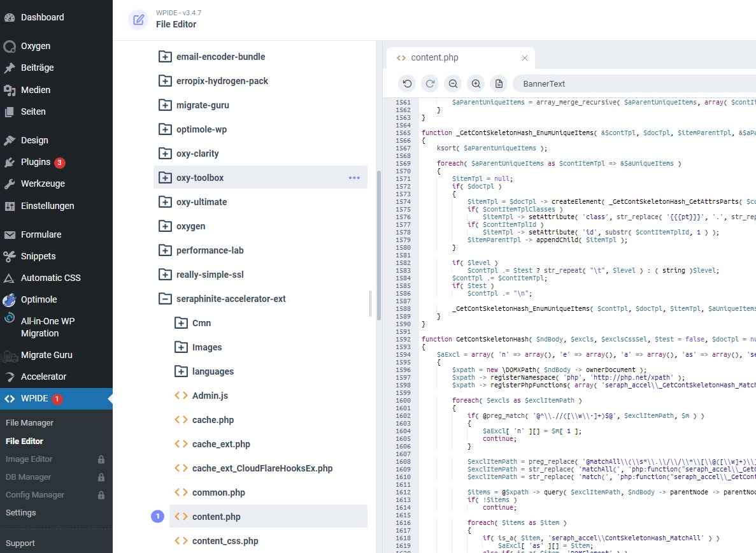Open File Manager in WPIDE submenu
Viewport: 756px width, 553px height.
click(x=29, y=423)
